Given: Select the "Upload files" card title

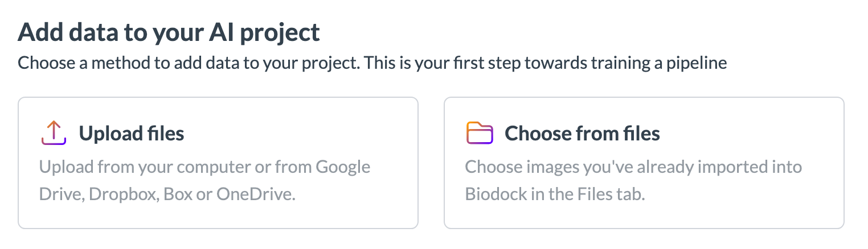Looking at the screenshot, I should coord(132,134).
